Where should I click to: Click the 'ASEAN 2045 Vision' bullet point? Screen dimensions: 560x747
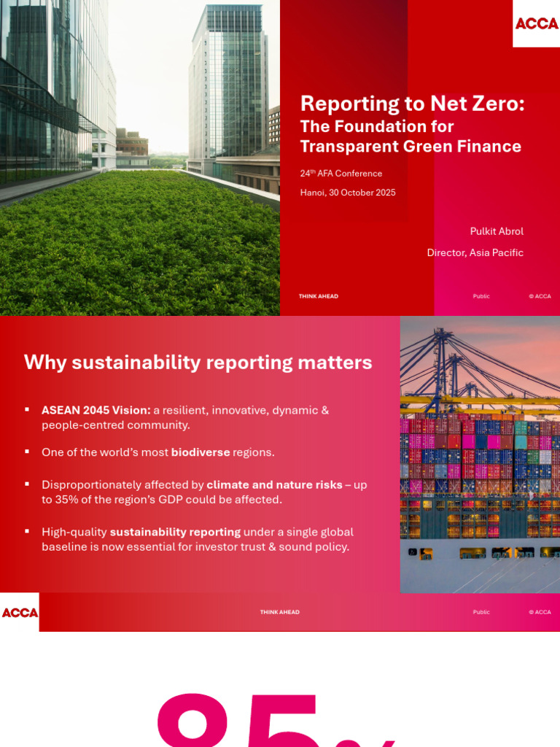pos(185,417)
